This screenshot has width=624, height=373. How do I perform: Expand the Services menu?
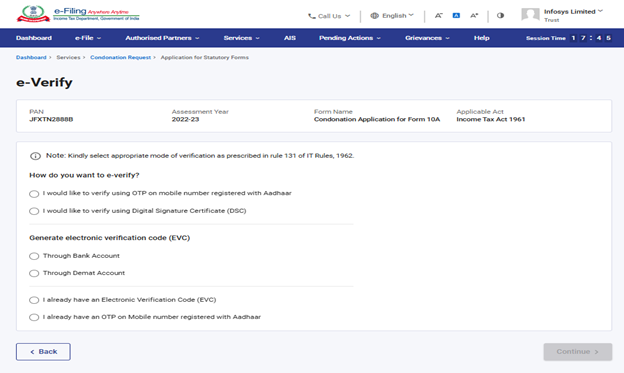tap(242, 38)
